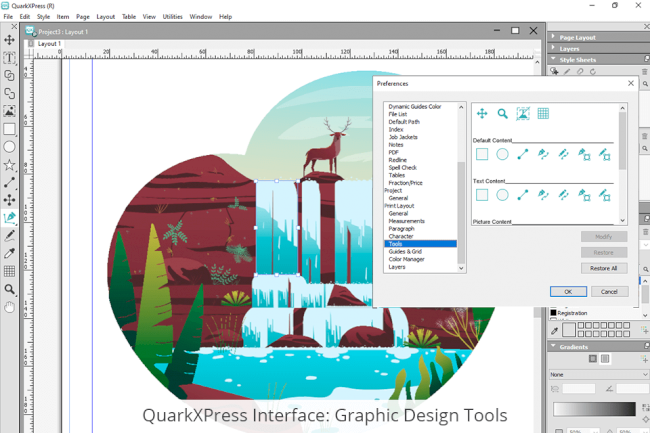
Task: Select the Text Content tool
Action: pos(9,58)
